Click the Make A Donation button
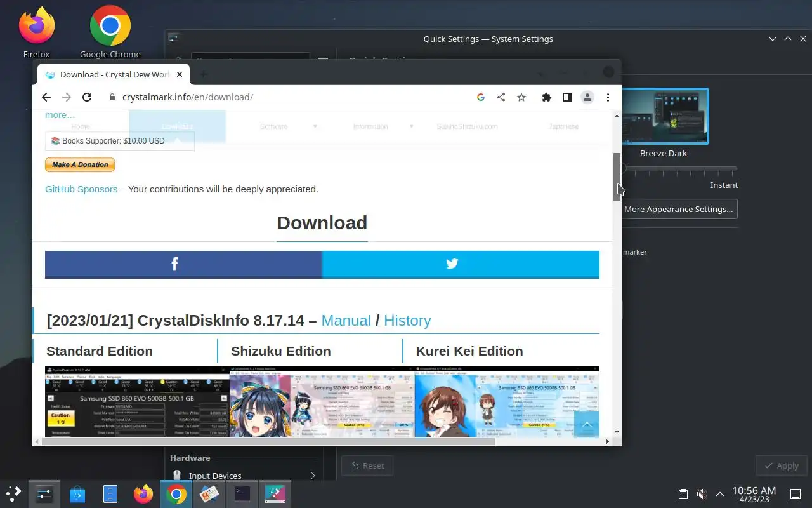812x508 pixels. [80, 164]
